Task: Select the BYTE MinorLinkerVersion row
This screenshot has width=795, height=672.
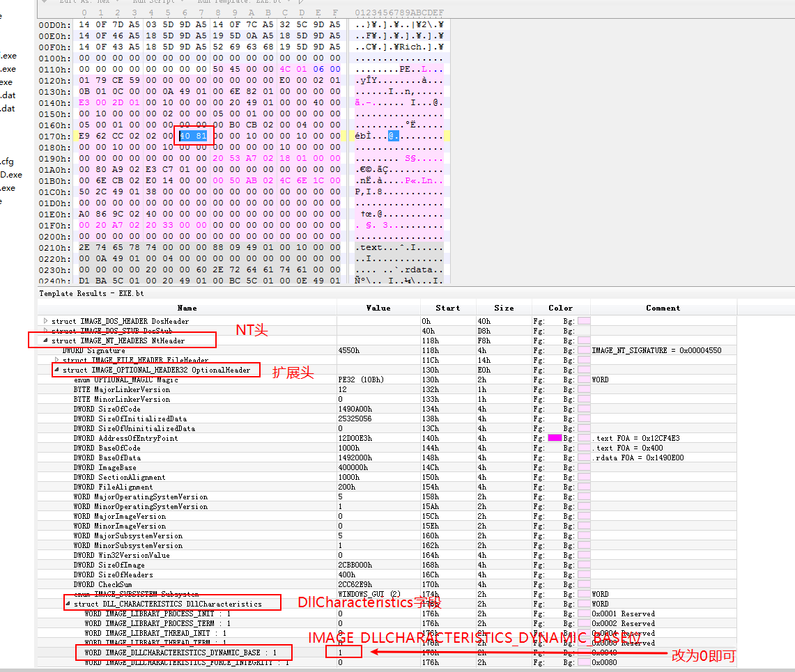Action: coord(387,399)
